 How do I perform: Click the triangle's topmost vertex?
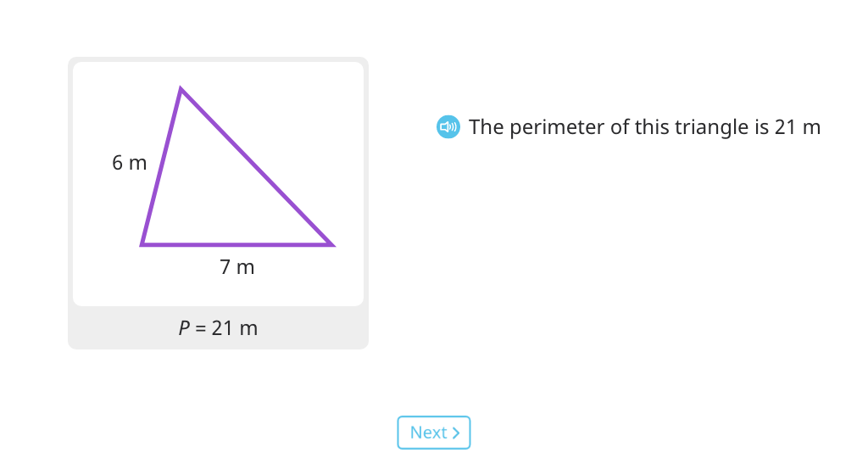coord(181,88)
